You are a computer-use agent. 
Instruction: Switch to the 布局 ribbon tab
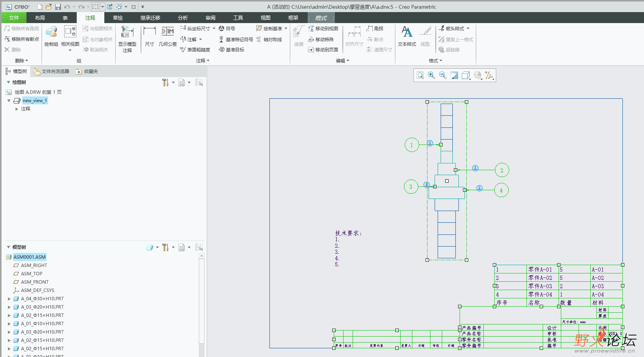click(x=40, y=18)
